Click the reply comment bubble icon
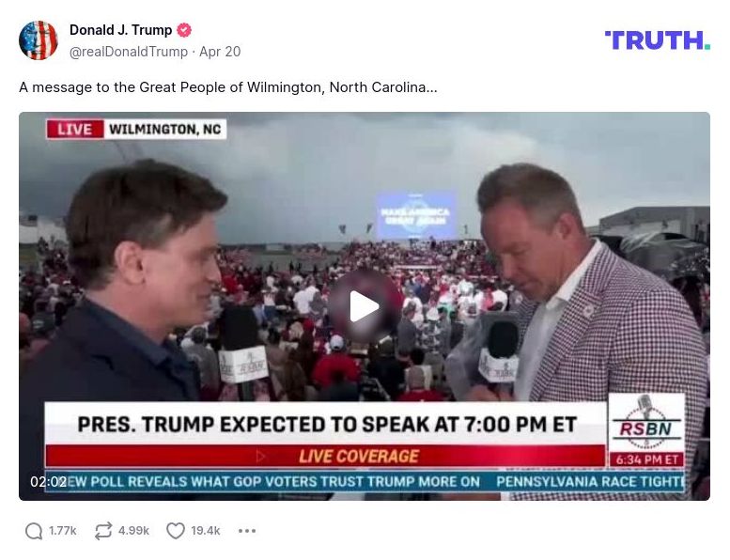 (34, 531)
